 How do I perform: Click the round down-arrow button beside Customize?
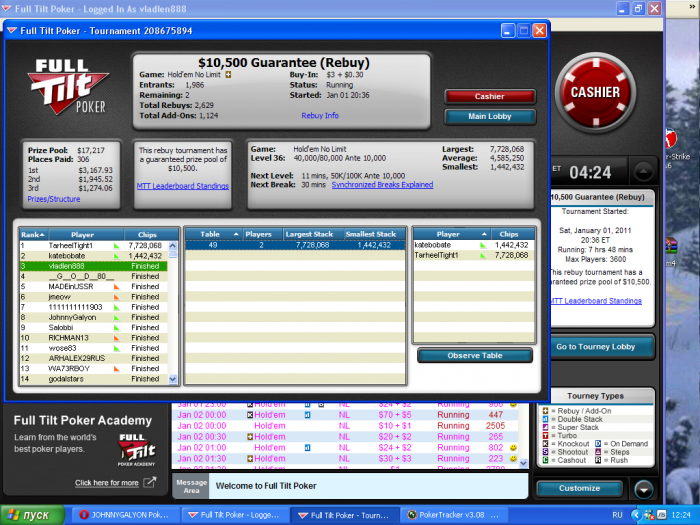[643, 489]
